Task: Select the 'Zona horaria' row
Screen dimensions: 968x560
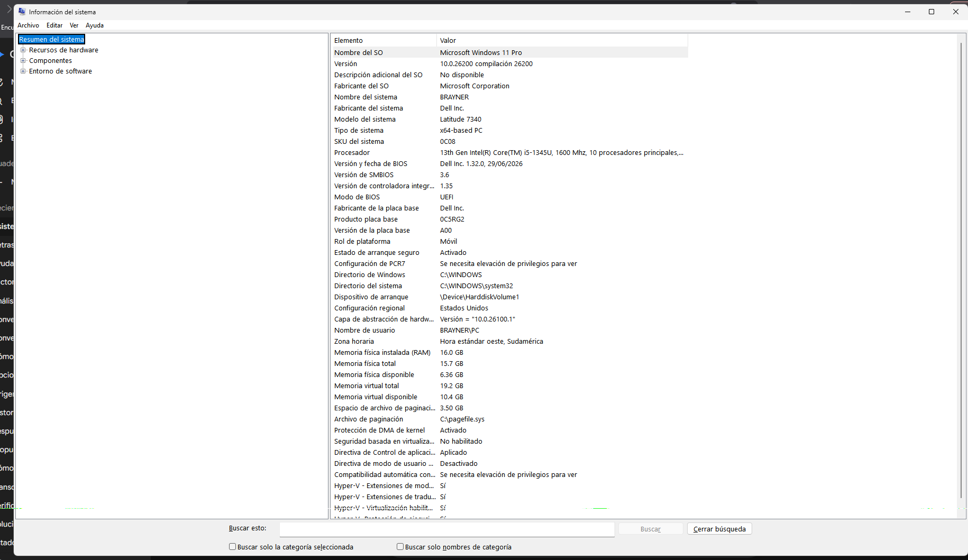Action: pyautogui.click(x=509, y=341)
